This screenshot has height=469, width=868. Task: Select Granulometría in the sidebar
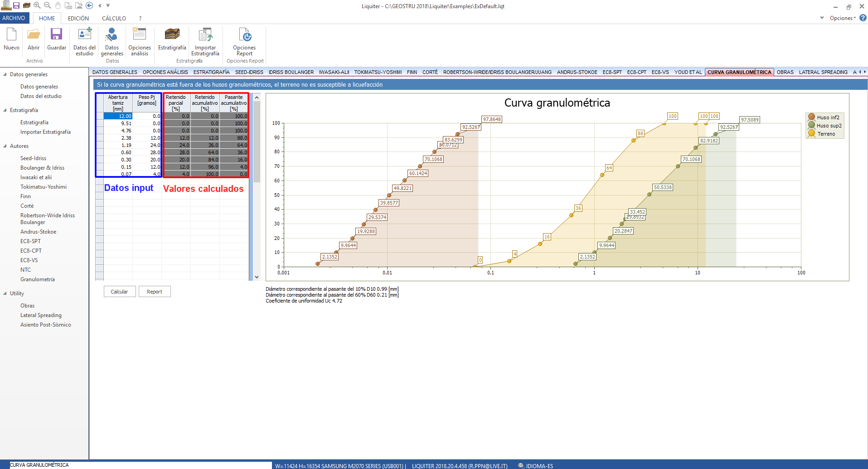pyautogui.click(x=38, y=279)
